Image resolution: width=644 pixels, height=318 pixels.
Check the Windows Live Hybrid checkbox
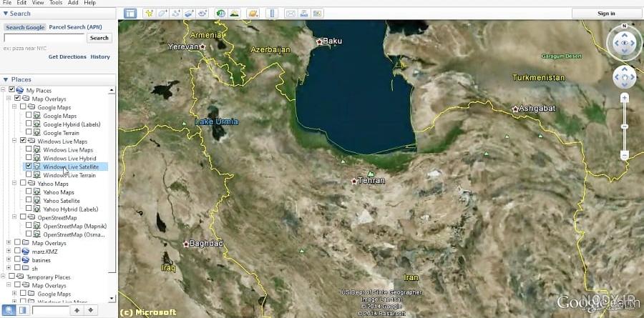(29, 157)
